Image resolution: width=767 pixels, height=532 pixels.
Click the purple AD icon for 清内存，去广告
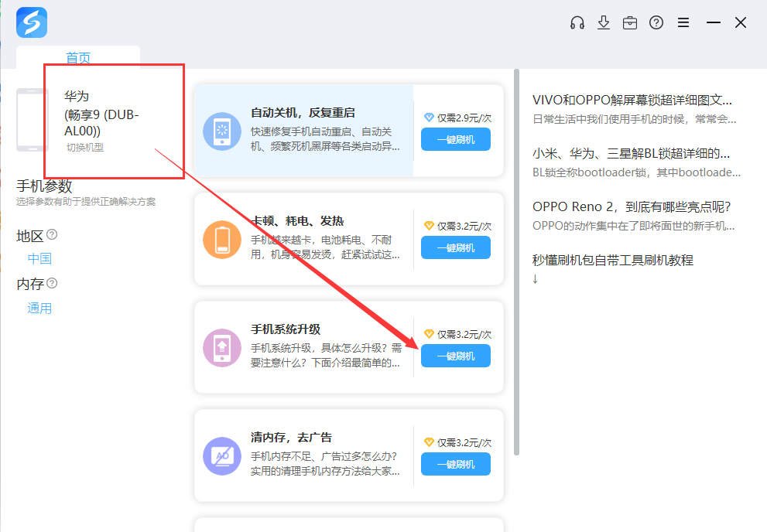click(x=222, y=455)
